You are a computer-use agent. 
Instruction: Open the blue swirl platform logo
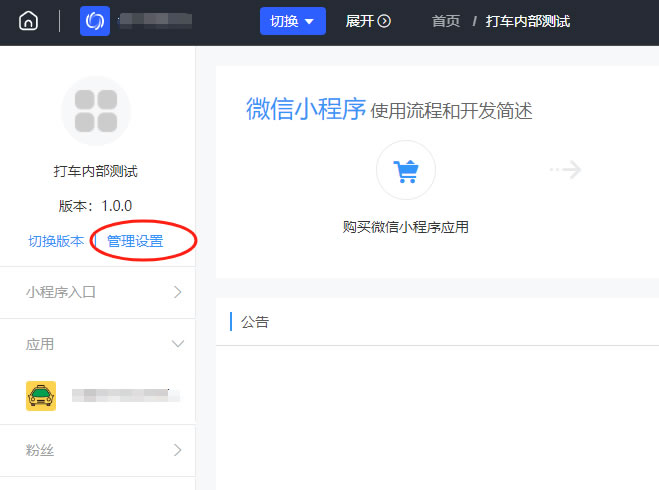click(95, 21)
